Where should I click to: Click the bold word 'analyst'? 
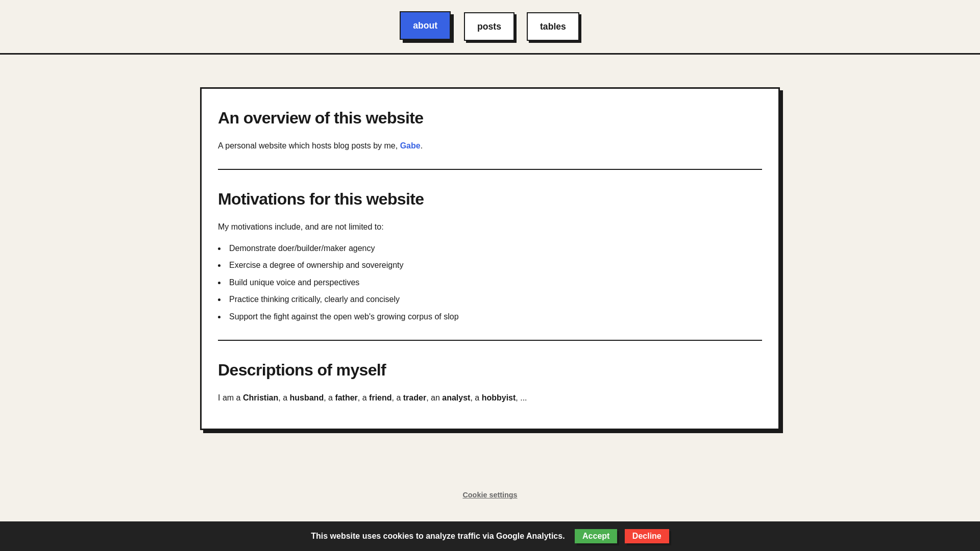pos(456,398)
